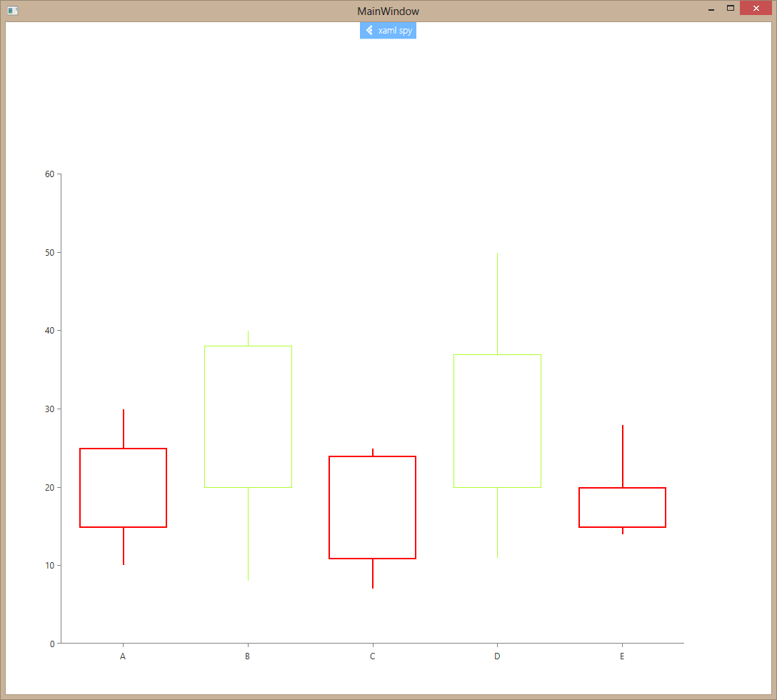777x700 pixels.
Task: Click the x-axis label D
Action: pyautogui.click(x=497, y=656)
